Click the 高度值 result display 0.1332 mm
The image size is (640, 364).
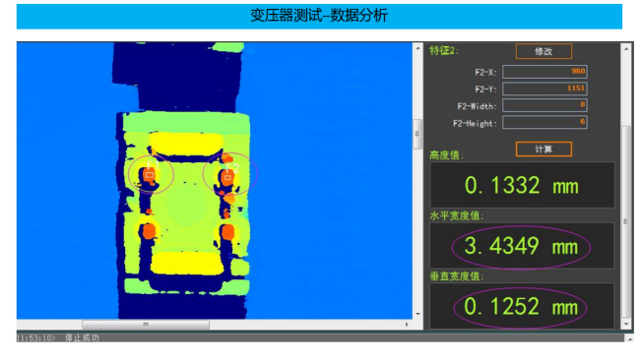pos(522,186)
